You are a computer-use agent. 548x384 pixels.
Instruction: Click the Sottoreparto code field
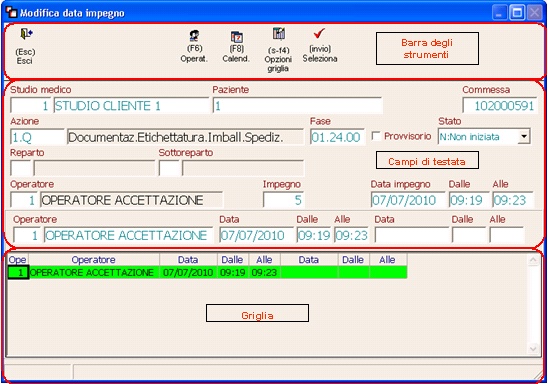click(169, 168)
